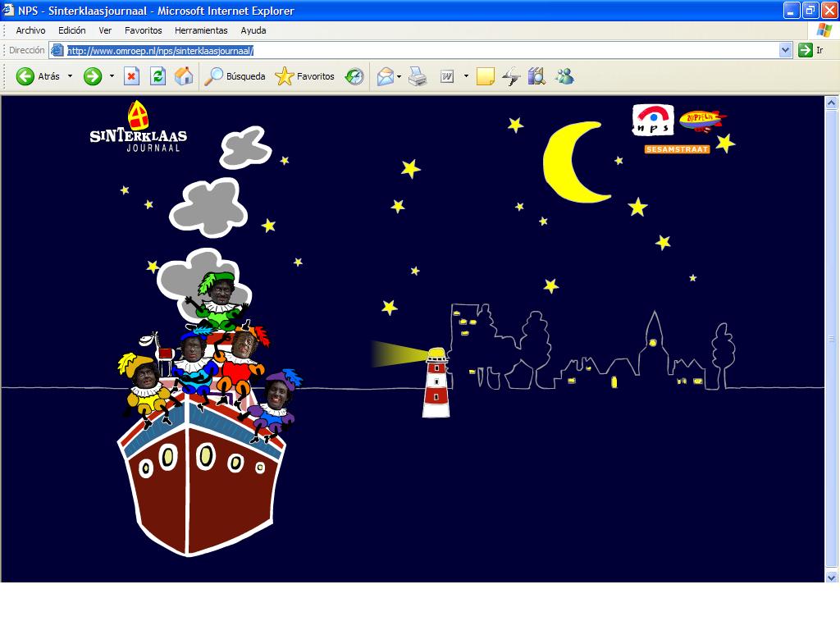The height and width of the screenshot is (630, 840).
Task: Open the Ayuda menu
Action: pos(253,30)
